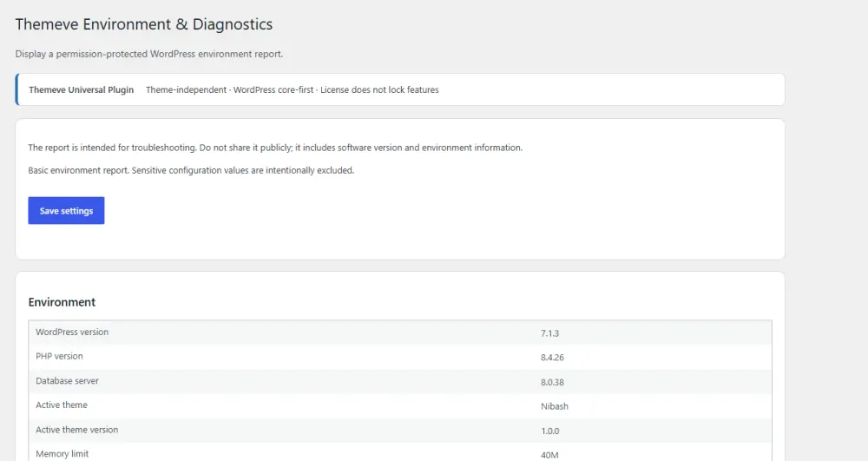Select the 'WordPress version' row label
The height and width of the screenshot is (461, 868).
pos(72,332)
